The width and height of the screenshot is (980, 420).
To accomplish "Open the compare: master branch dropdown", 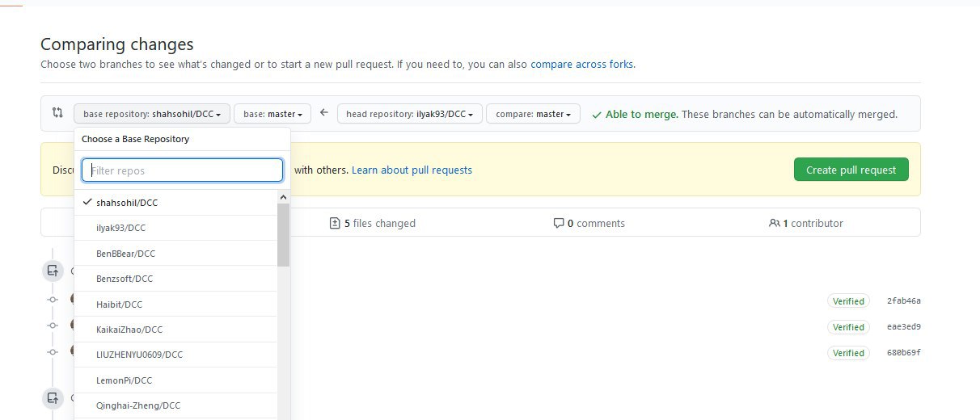I will (533, 114).
